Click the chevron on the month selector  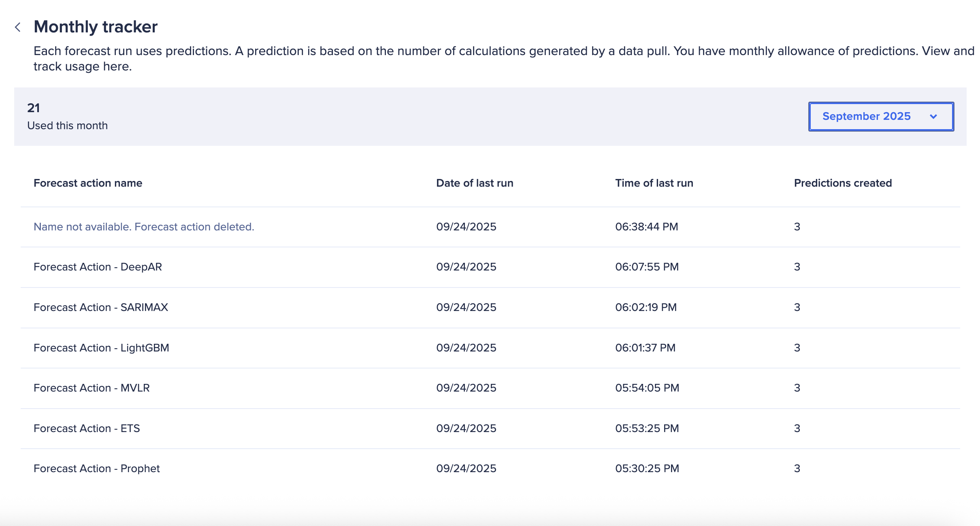tap(934, 117)
